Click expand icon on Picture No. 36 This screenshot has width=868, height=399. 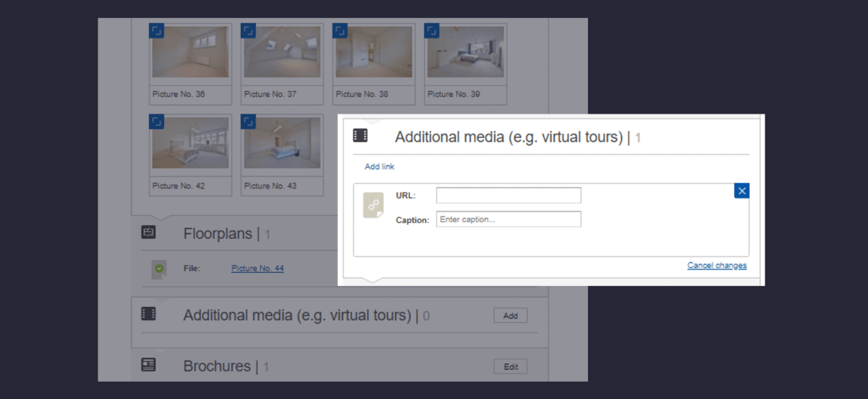click(x=157, y=30)
